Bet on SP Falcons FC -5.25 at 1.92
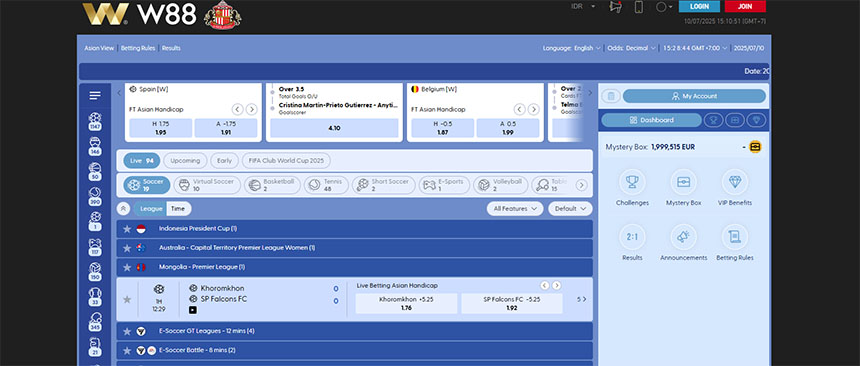The height and width of the screenshot is (366, 860). point(512,303)
